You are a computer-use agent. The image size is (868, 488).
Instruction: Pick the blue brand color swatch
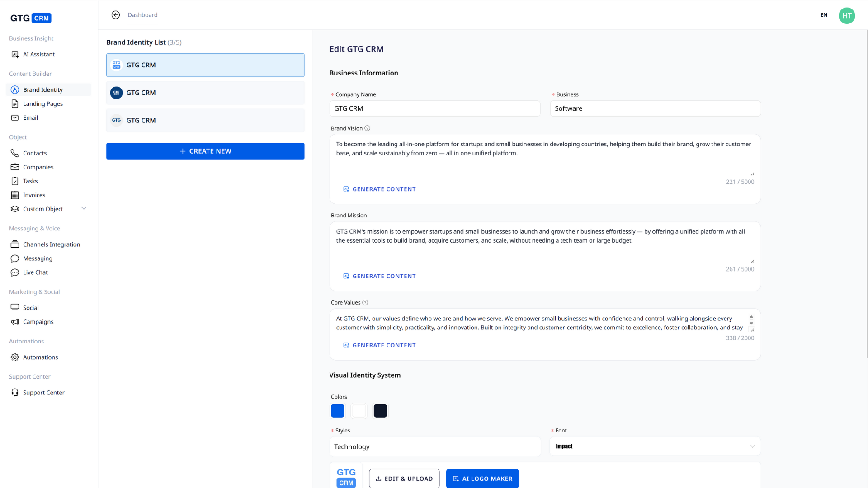click(337, 411)
